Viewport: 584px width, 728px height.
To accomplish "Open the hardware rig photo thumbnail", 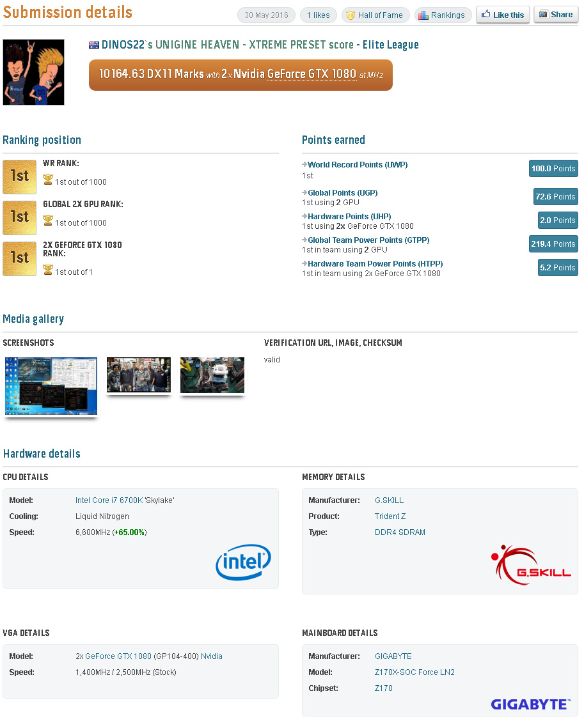I will [212, 375].
